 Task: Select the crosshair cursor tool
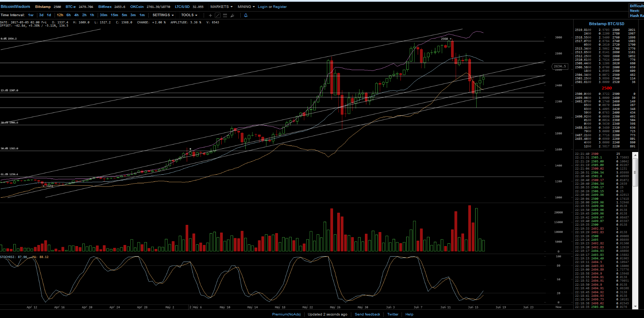(x=210, y=15)
